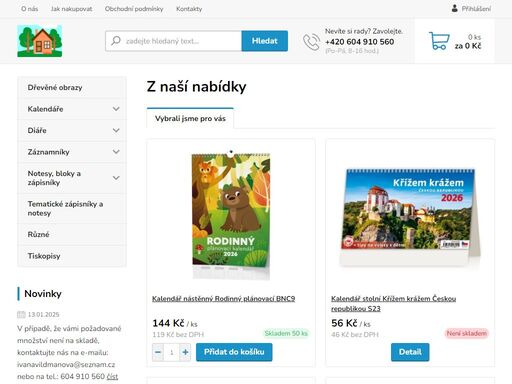Select the Vybrali jsme pro vás tab

click(x=190, y=118)
